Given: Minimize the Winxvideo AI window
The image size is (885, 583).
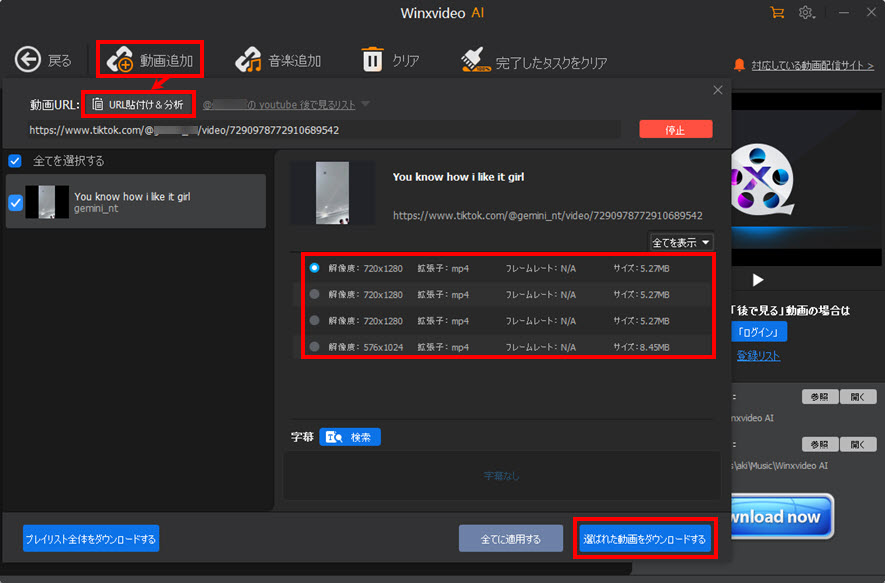Looking at the screenshot, I should click(843, 12).
